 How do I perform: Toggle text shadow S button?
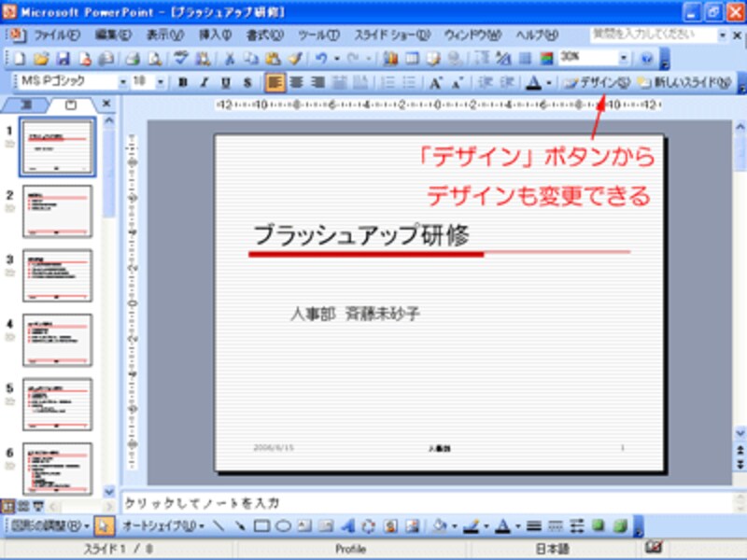coord(247,83)
